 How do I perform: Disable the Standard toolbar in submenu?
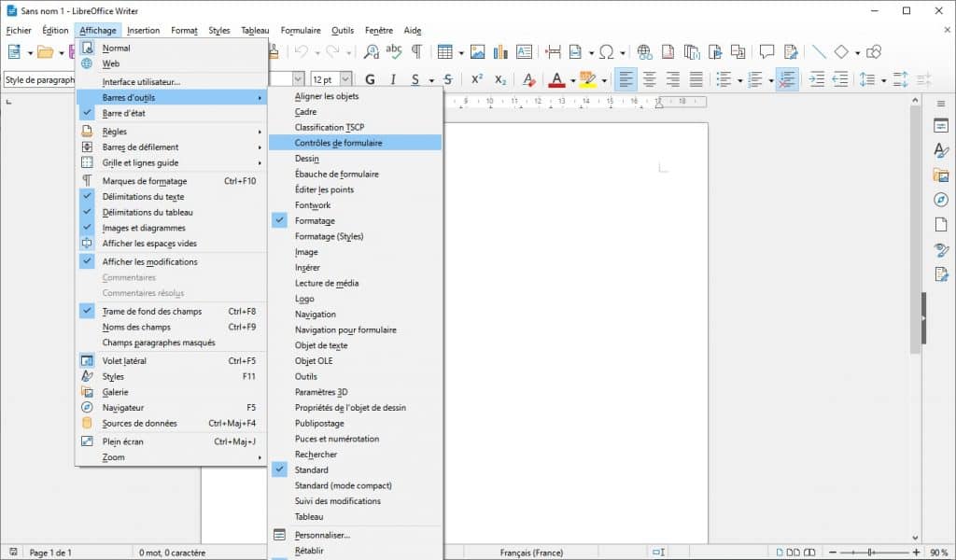coord(356,469)
